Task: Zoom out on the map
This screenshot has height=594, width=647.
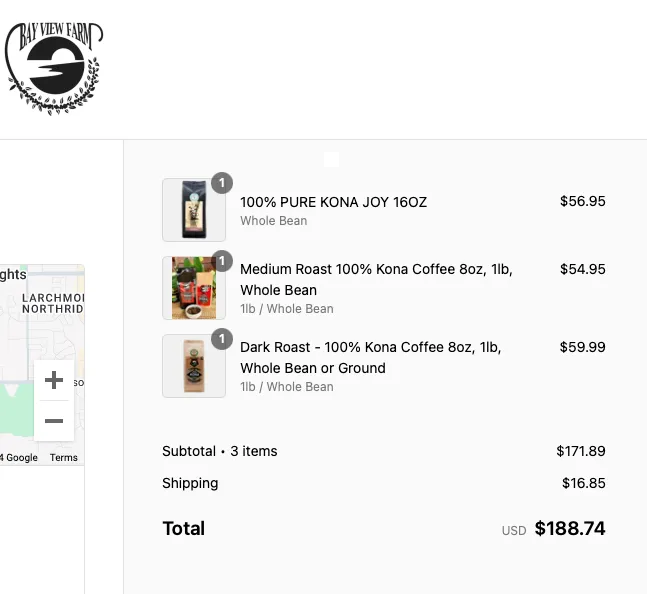Action: tap(54, 421)
